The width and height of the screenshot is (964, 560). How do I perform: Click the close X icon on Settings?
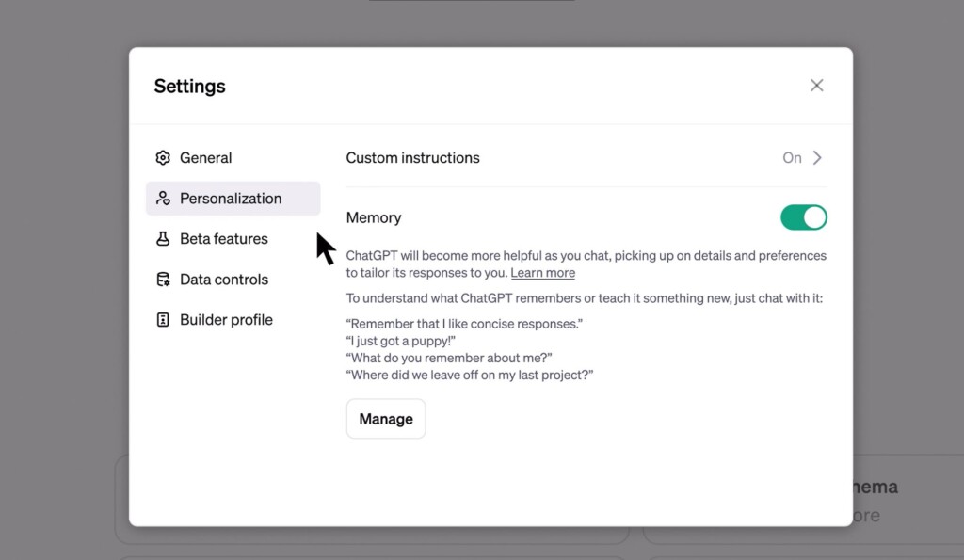coord(816,85)
